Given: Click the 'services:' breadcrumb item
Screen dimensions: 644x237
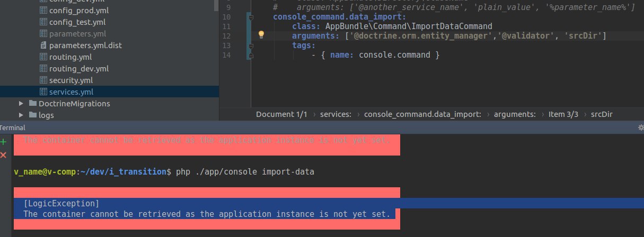Looking at the screenshot, I should point(335,114).
